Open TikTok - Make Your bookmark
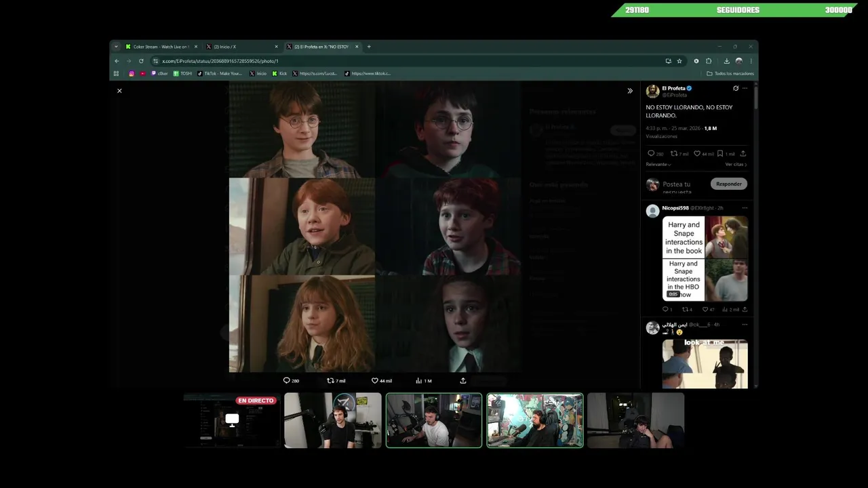This screenshot has width=868, height=488. tap(220, 73)
